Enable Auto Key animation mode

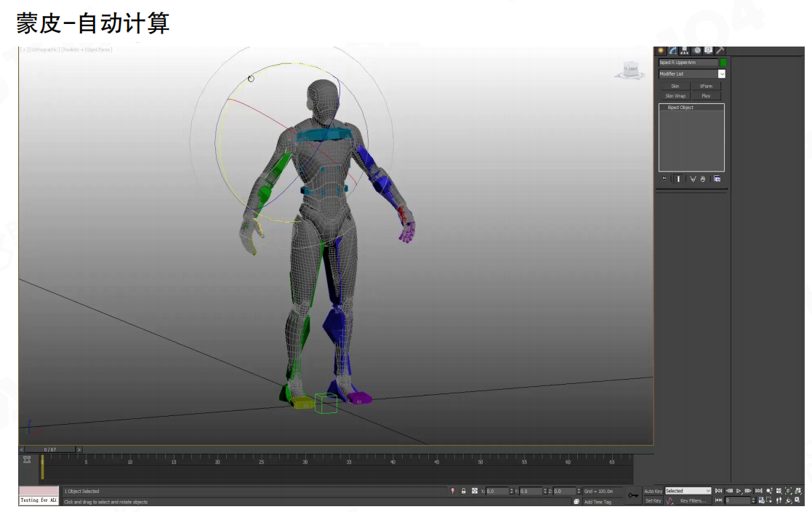[x=653, y=491]
